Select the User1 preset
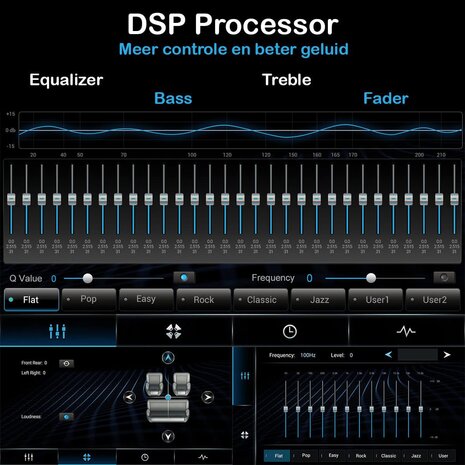This screenshot has width=465, height=465. click(x=375, y=300)
